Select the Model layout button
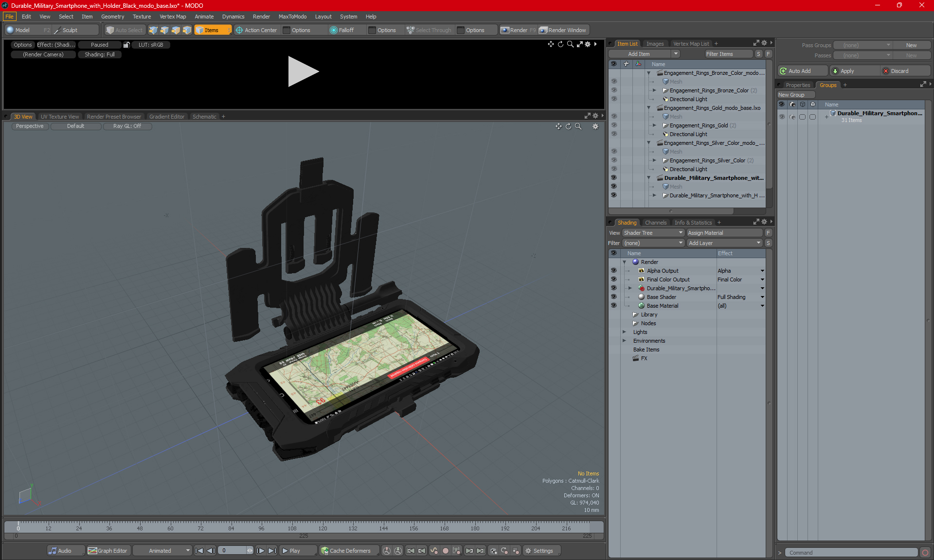 pos(27,30)
